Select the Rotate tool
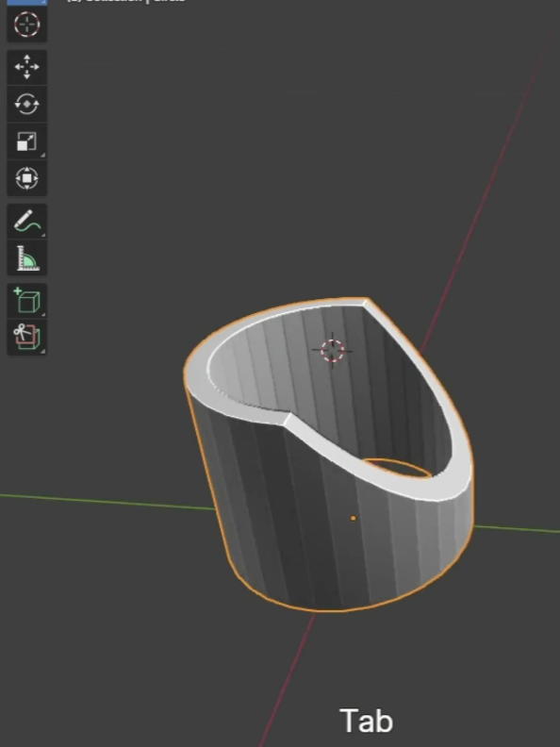Image resolution: width=560 pixels, height=747 pixels. [26, 104]
